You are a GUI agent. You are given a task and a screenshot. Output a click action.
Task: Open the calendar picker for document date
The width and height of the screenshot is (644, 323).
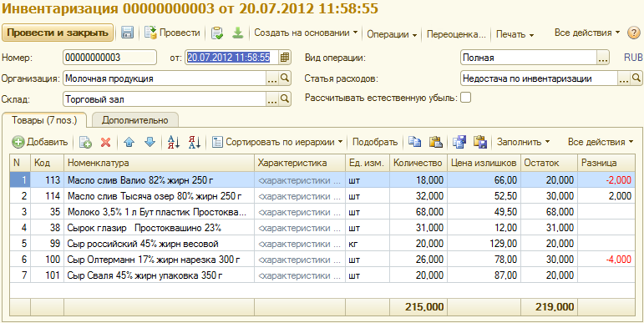[285, 58]
